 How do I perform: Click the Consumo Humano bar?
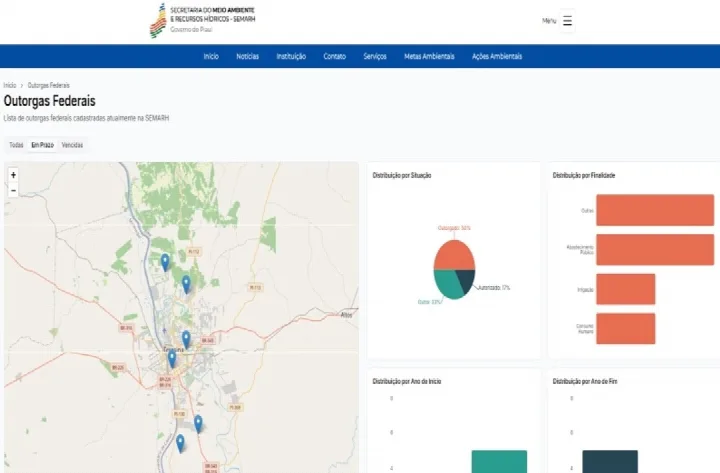[625, 328]
